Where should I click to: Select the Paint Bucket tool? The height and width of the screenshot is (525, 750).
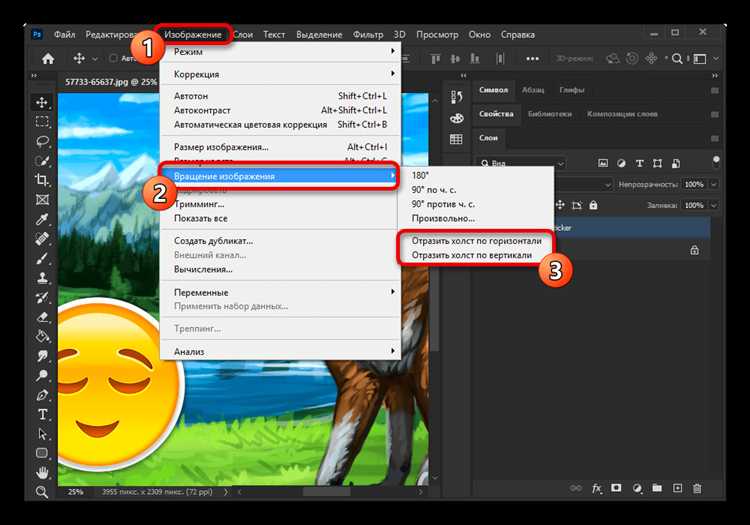pyautogui.click(x=42, y=337)
